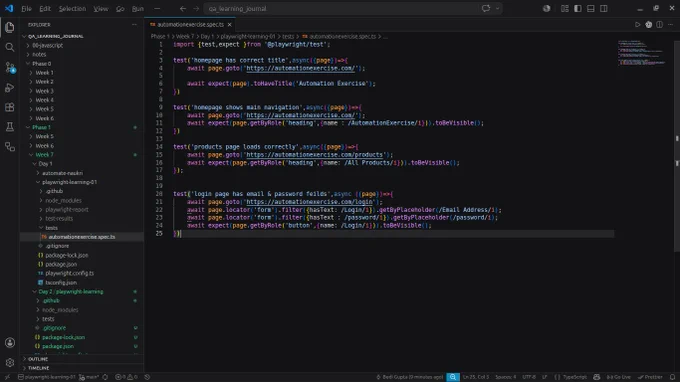This screenshot has height=382, width=680.
Task: Change the UTF-8 encoding setting
Action: [529, 377]
